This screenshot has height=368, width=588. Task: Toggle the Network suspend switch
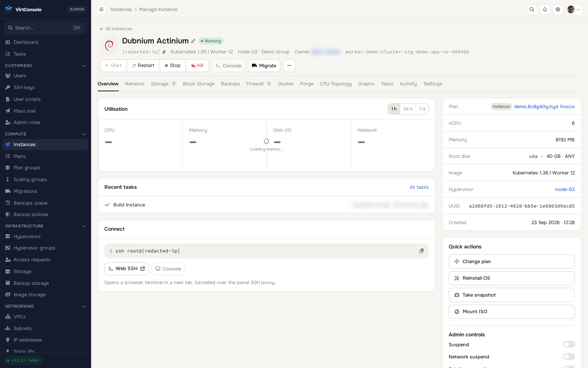click(x=569, y=357)
